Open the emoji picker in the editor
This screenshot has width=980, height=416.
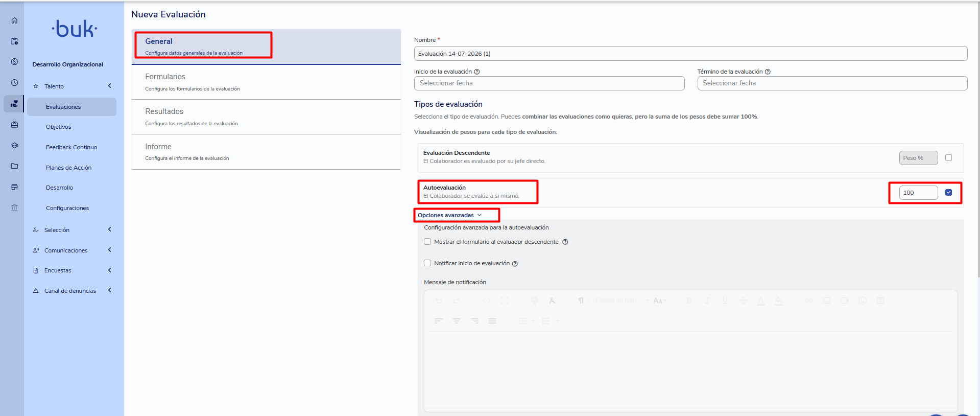(x=863, y=301)
